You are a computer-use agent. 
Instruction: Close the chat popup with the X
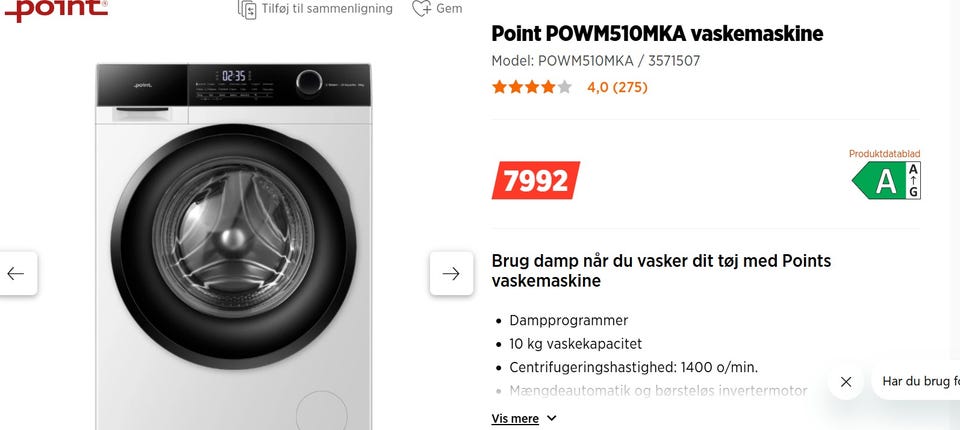pos(846,381)
